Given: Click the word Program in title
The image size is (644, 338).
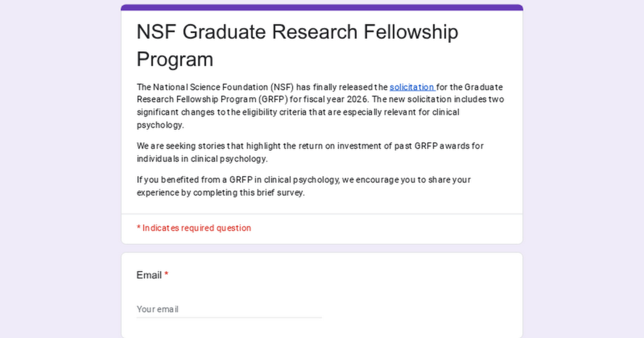Looking at the screenshot, I should [175, 60].
